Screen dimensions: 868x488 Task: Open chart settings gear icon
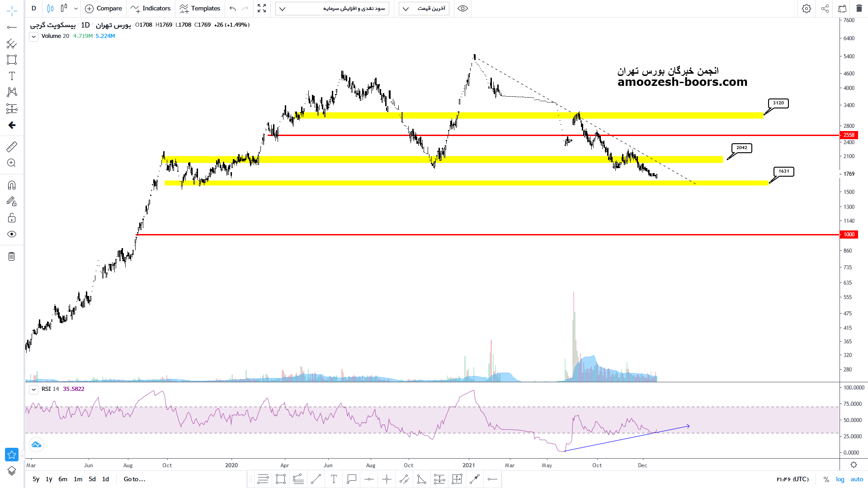point(807,9)
